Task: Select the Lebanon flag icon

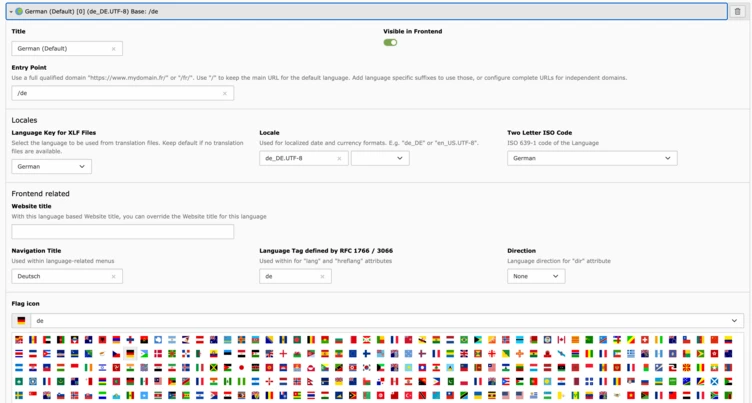Action: pos(436,367)
